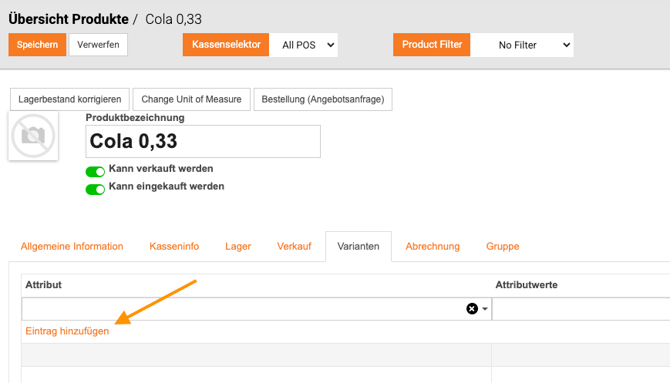Switch to the Lager tab
The width and height of the screenshot is (670, 383).
pos(238,246)
